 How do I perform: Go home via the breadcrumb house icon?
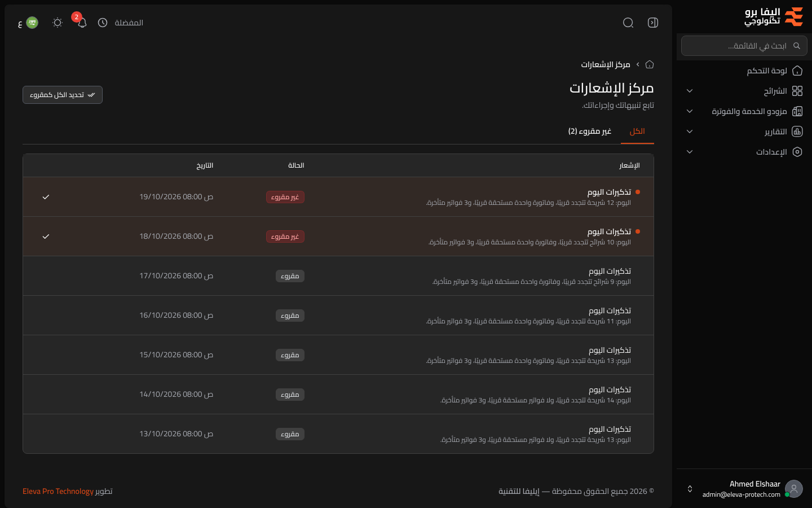point(650,64)
